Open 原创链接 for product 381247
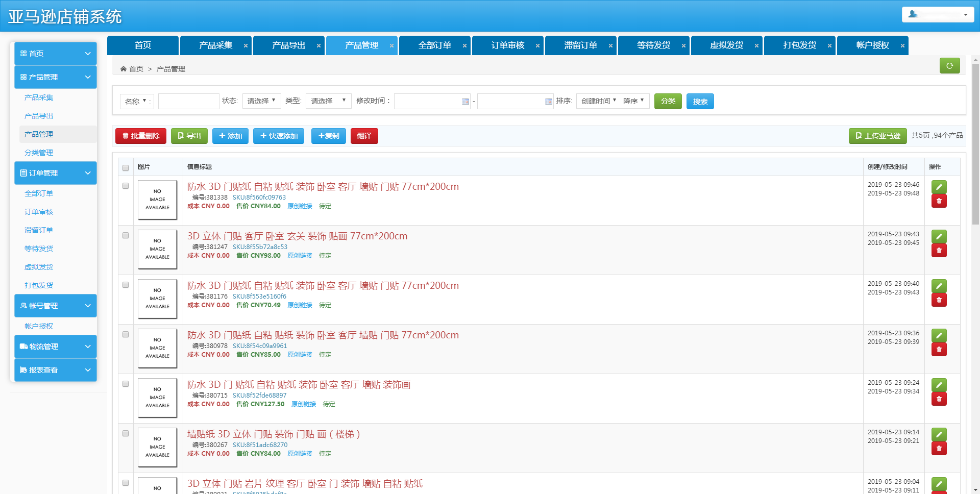Image resolution: width=980 pixels, height=494 pixels. [300, 256]
